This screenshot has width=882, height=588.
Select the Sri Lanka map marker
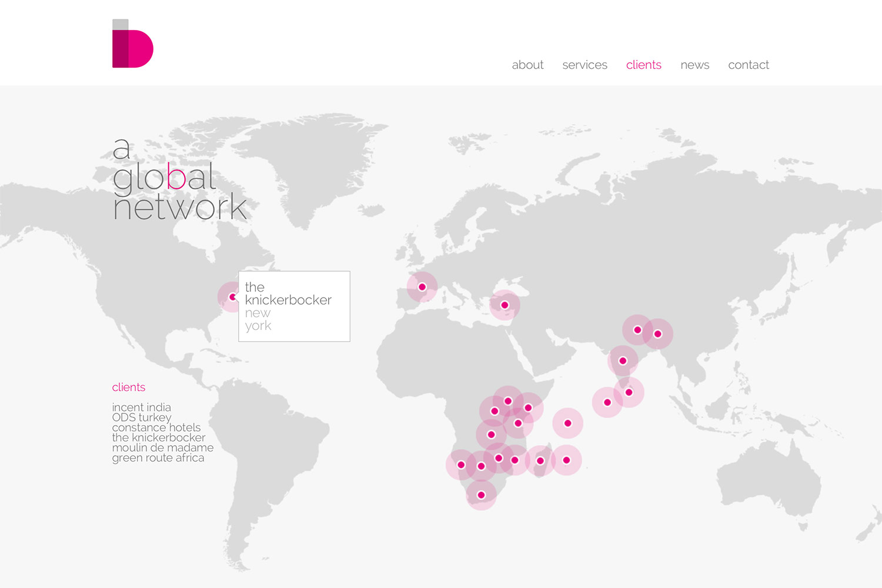pyautogui.click(x=629, y=392)
